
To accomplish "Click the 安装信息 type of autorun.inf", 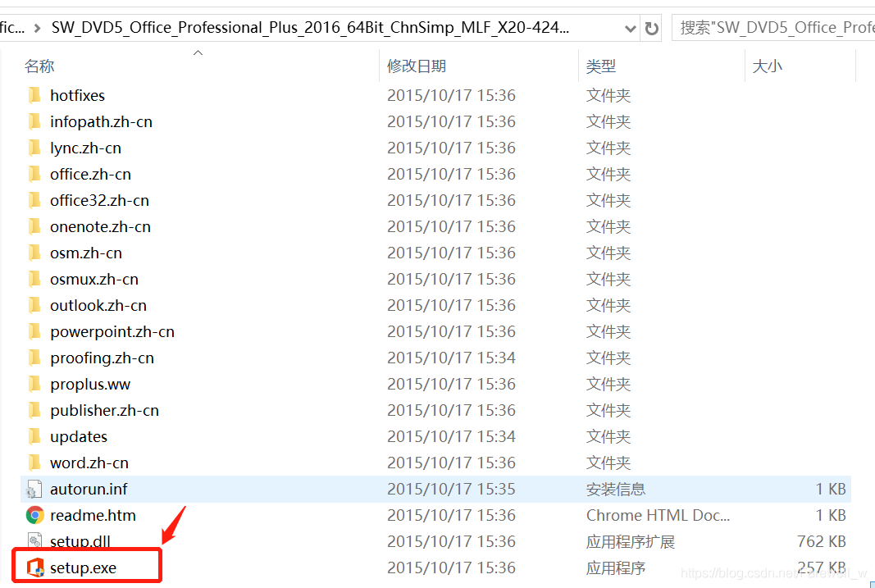I will 616,490.
